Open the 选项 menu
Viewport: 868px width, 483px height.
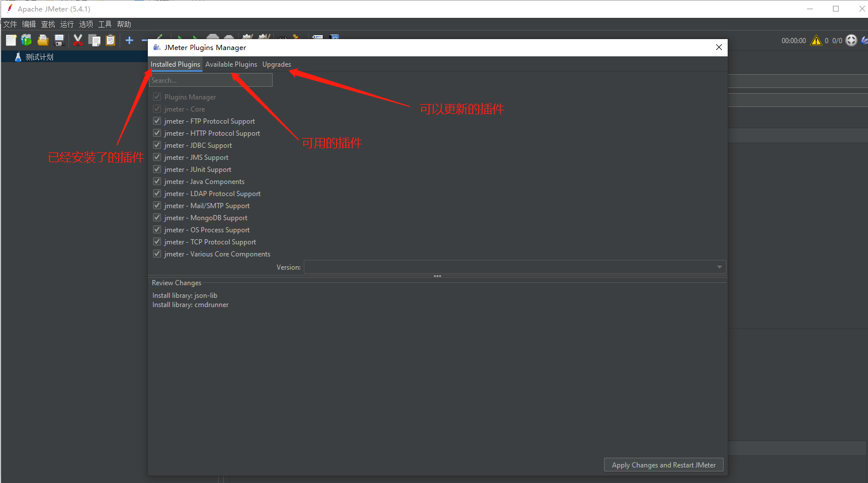pos(86,24)
